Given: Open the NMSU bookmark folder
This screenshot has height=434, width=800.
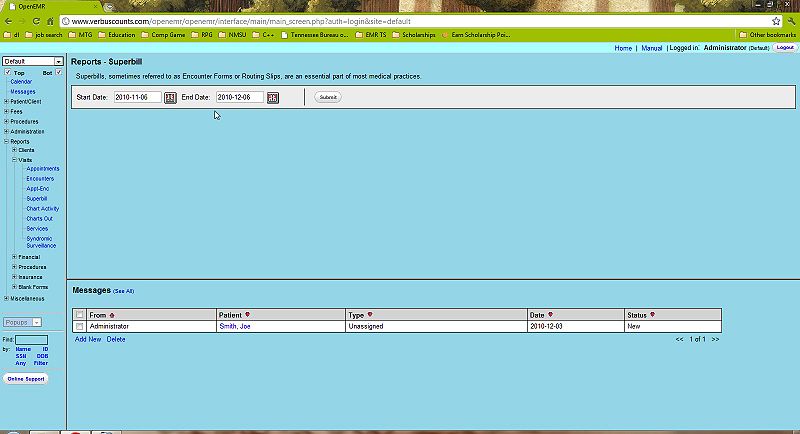Looking at the screenshot, I should [232, 35].
